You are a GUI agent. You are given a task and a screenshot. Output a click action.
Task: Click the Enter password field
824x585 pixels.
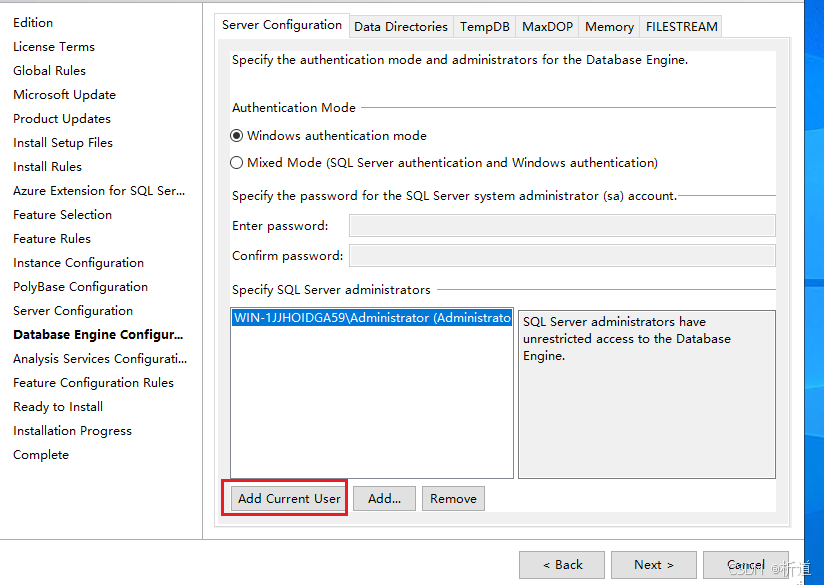(x=562, y=225)
